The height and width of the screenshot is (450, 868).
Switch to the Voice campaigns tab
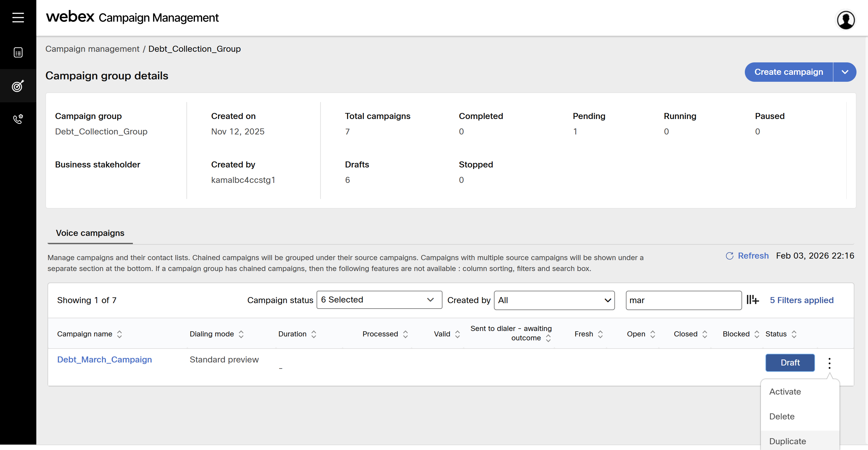click(90, 233)
